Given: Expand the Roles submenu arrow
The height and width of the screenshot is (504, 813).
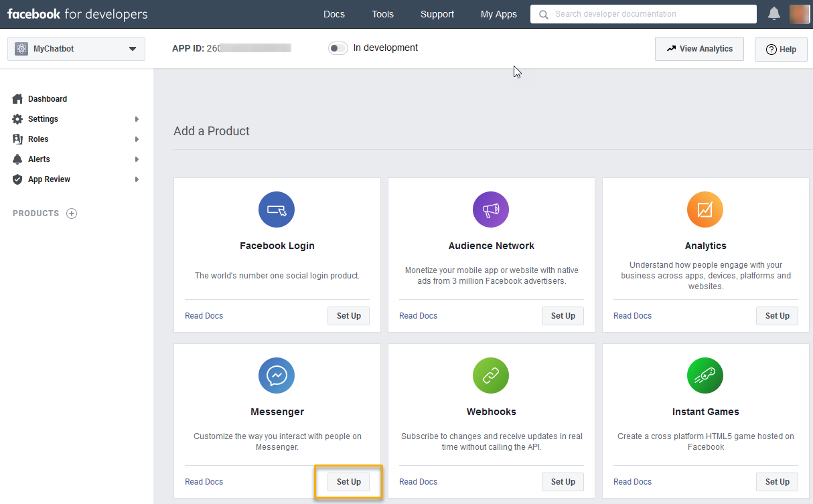Looking at the screenshot, I should [137, 139].
